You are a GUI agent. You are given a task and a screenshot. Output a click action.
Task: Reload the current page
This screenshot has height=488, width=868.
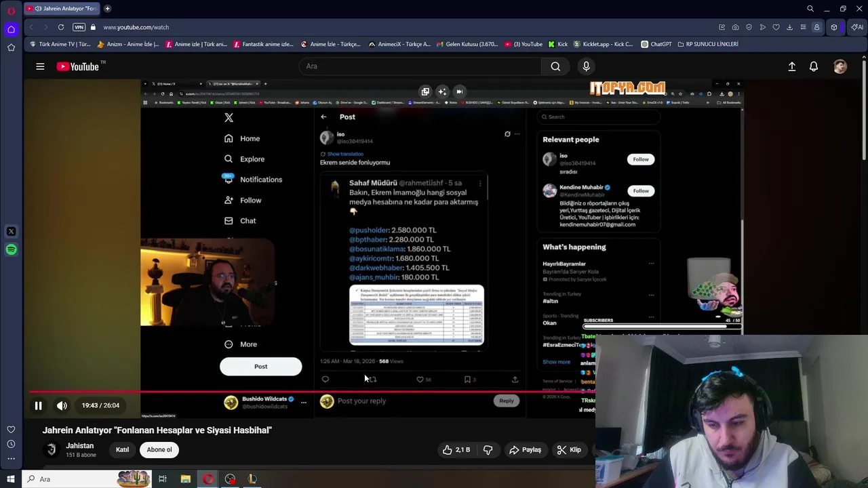[x=61, y=27]
